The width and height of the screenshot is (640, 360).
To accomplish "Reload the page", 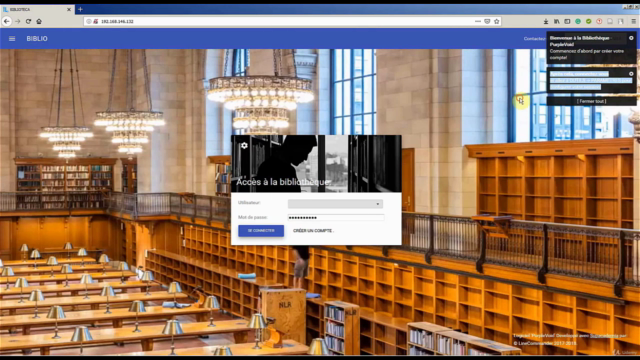I will [28, 21].
